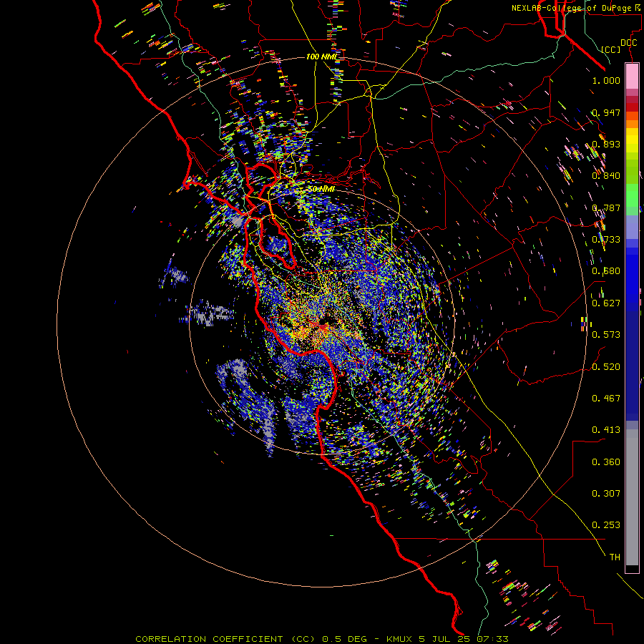
Task: Click the 0.307 scale value
Action: point(606,494)
